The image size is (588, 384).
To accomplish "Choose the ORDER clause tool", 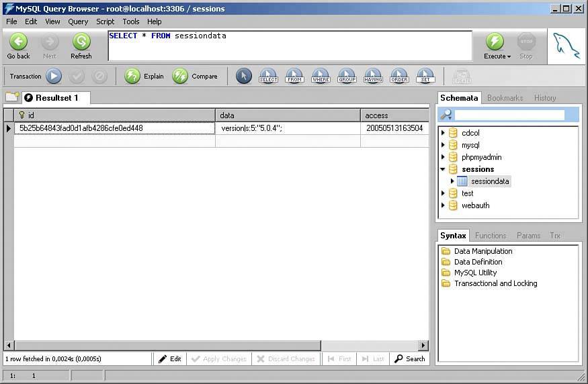I will (399, 76).
